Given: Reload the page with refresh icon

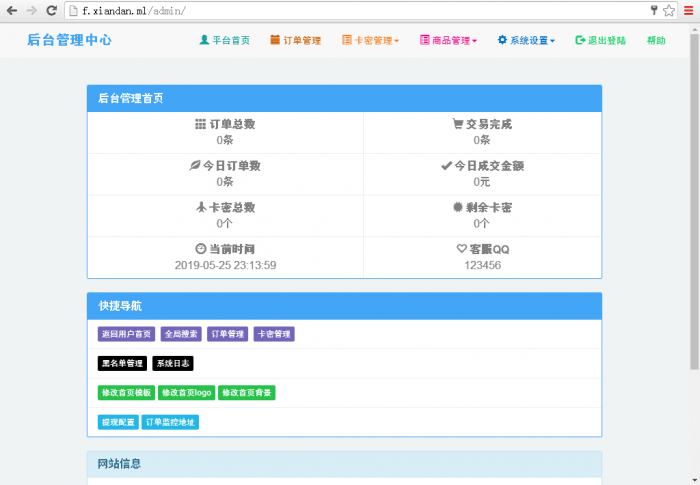Looking at the screenshot, I should [52, 10].
